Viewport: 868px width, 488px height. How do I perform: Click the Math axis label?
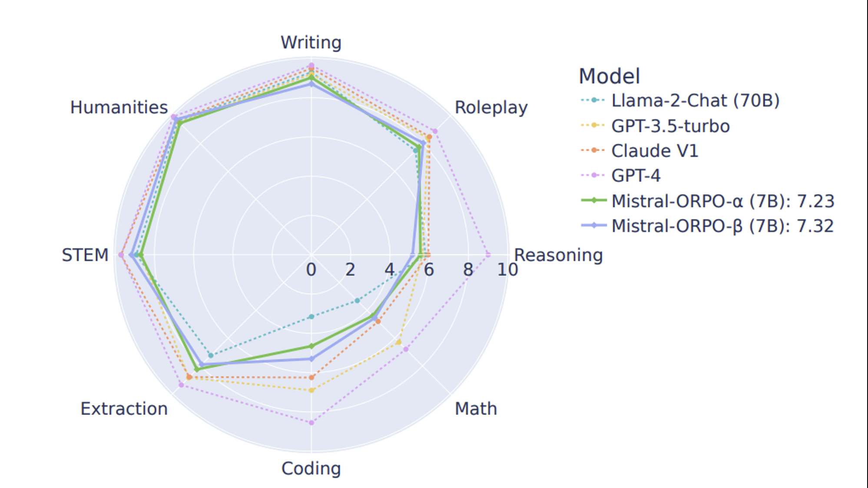(476, 409)
